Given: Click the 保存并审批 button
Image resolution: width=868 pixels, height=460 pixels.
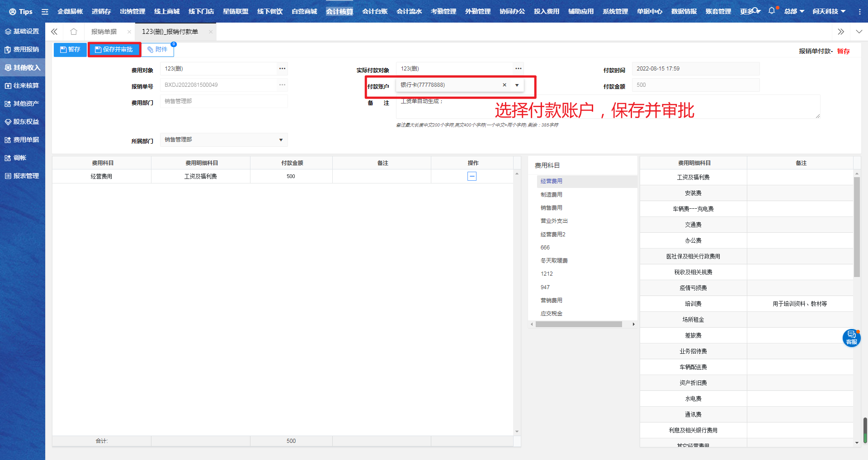Looking at the screenshot, I should [114, 50].
